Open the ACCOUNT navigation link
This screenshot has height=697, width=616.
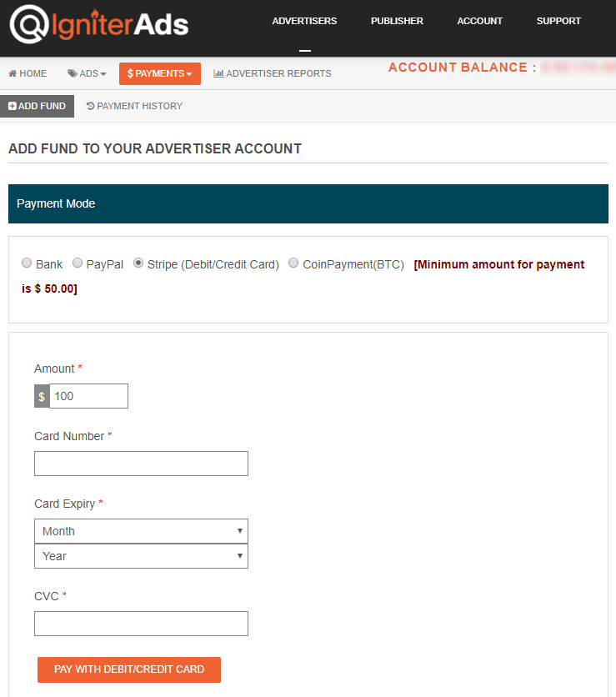point(480,21)
